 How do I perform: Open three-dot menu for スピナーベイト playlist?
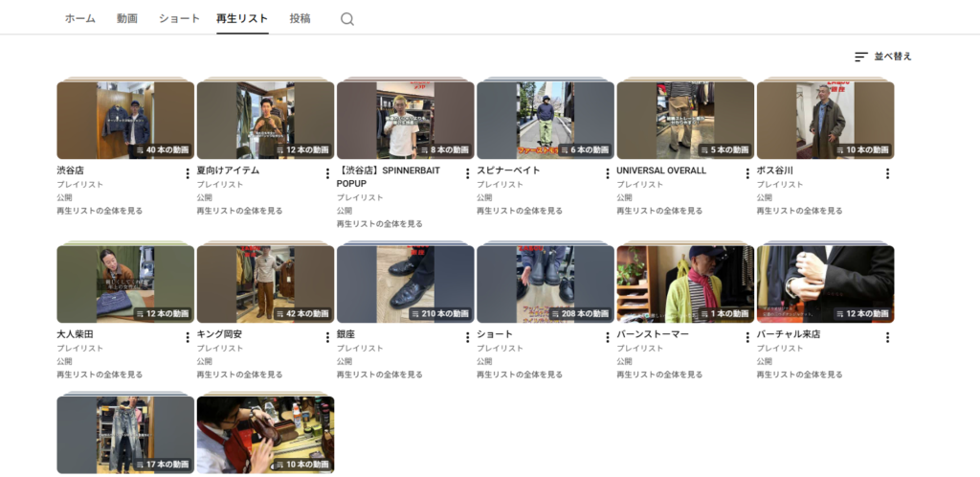point(608,173)
